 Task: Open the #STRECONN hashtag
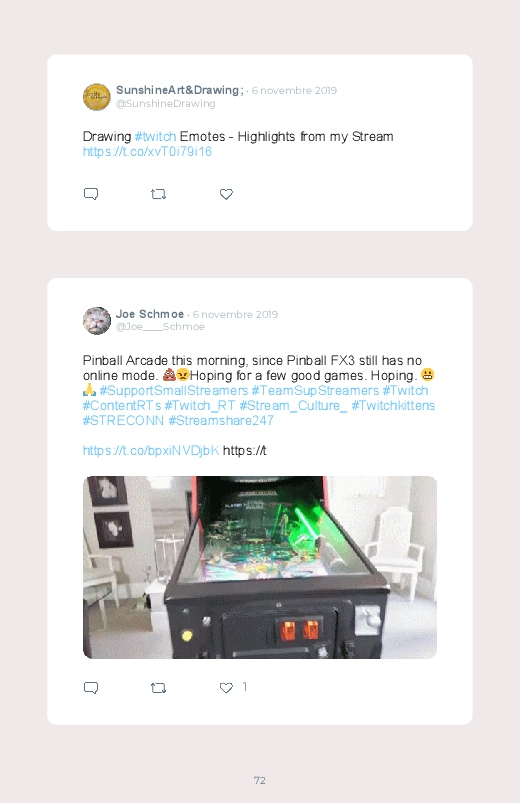coord(123,420)
